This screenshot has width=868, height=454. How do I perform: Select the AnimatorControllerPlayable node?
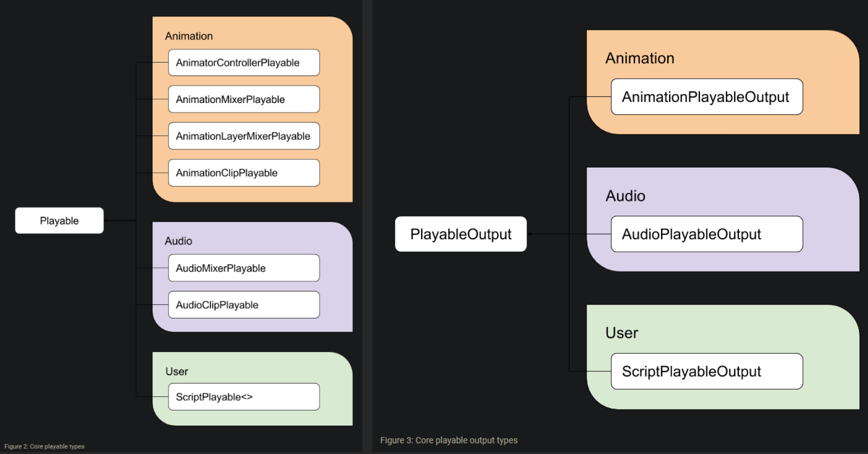click(243, 62)
